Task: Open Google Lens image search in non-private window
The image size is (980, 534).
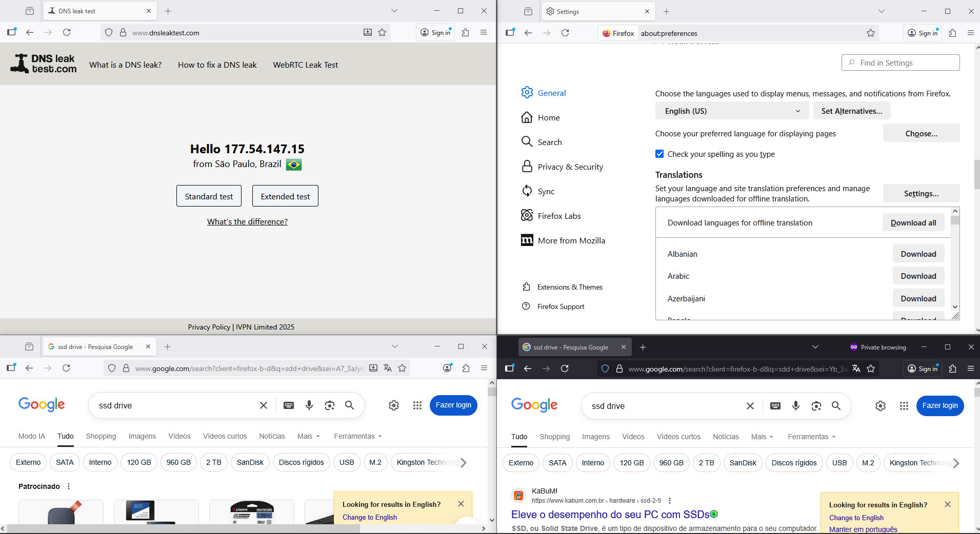Action: 330,405
